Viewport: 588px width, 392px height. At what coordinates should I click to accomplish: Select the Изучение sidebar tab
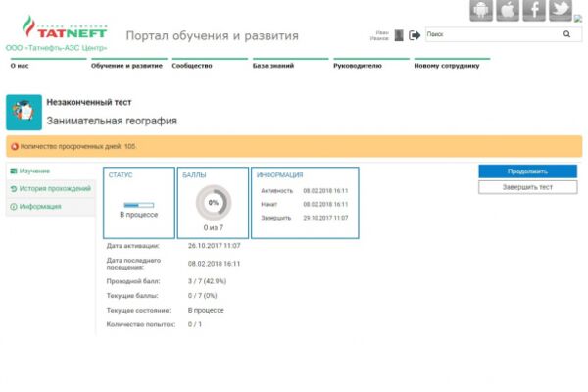51,171
